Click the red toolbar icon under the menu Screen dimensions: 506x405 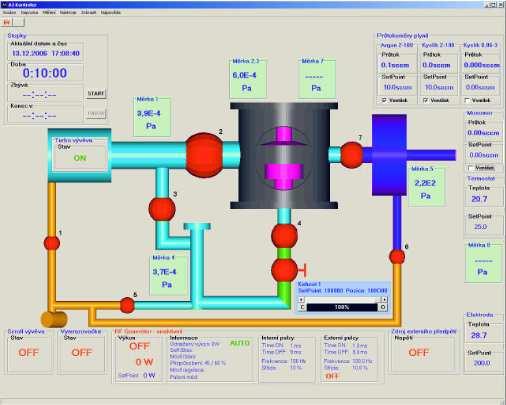[x=7, y=22]
